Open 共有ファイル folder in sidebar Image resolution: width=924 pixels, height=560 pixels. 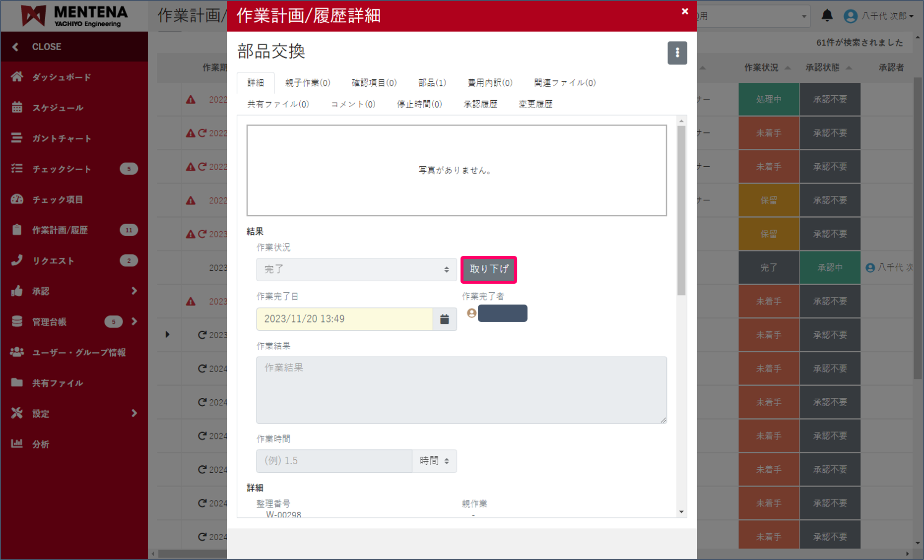tap(17, 383)
